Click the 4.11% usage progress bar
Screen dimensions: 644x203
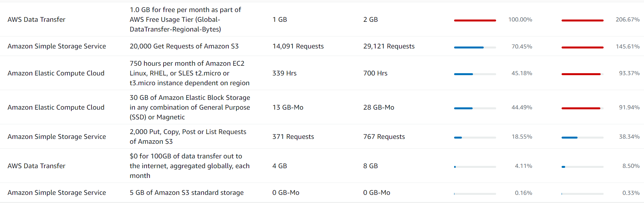pos(475,167)
